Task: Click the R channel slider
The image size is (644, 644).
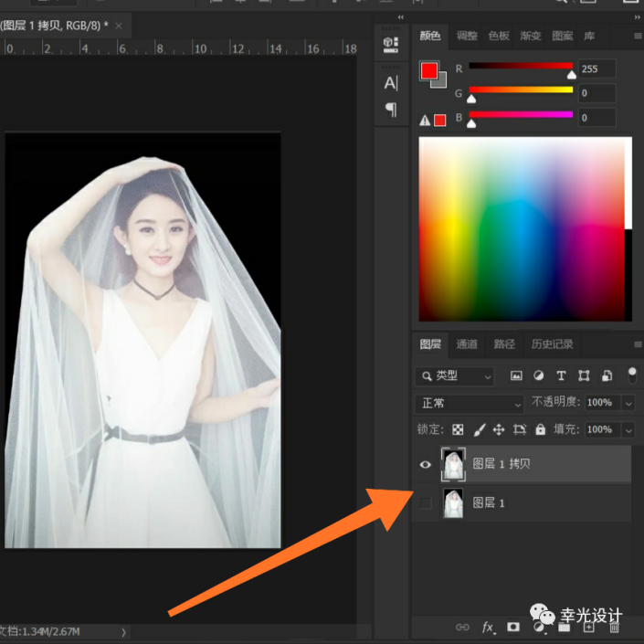Action: coord(521,66)
